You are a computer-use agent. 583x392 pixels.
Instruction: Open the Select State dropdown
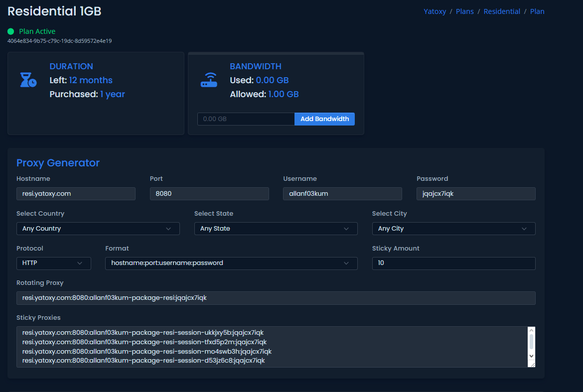(x=276, y=229)
